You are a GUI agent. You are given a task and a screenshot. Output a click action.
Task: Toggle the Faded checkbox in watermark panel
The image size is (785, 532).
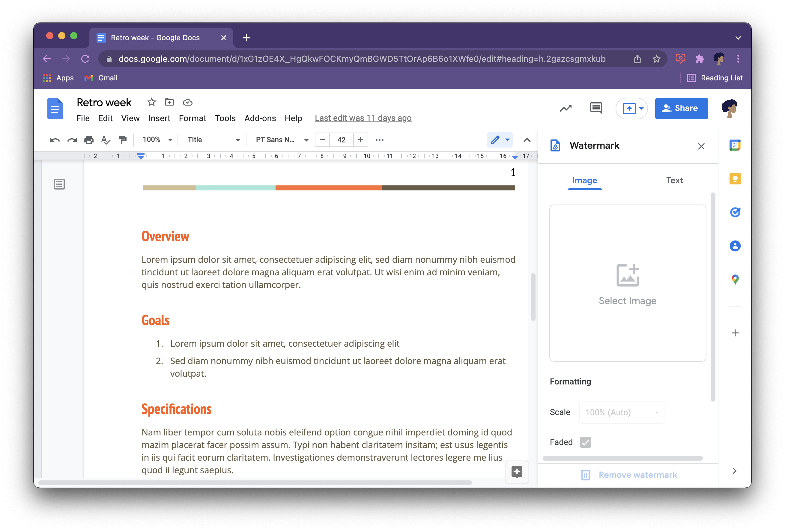point(586,442)
